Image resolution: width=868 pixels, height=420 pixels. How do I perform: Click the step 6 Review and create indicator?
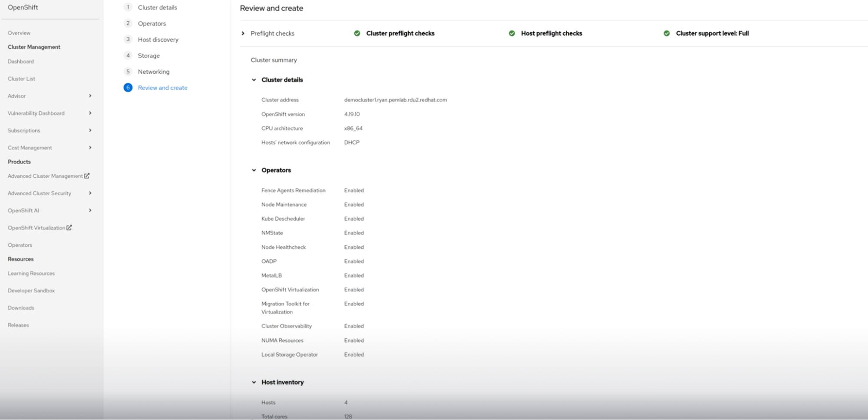128,87
